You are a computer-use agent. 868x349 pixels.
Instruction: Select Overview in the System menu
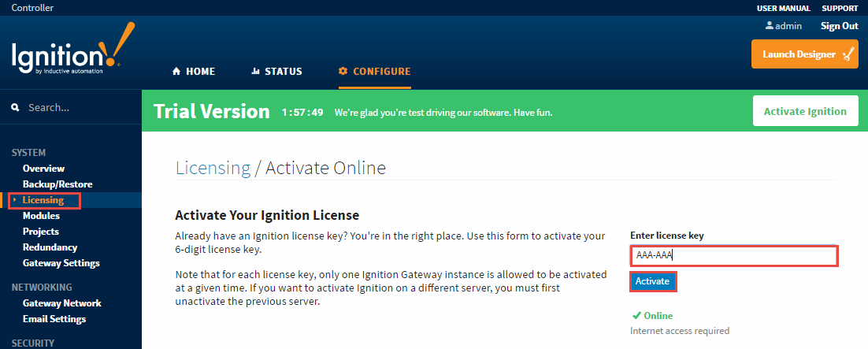coord(43,169)
